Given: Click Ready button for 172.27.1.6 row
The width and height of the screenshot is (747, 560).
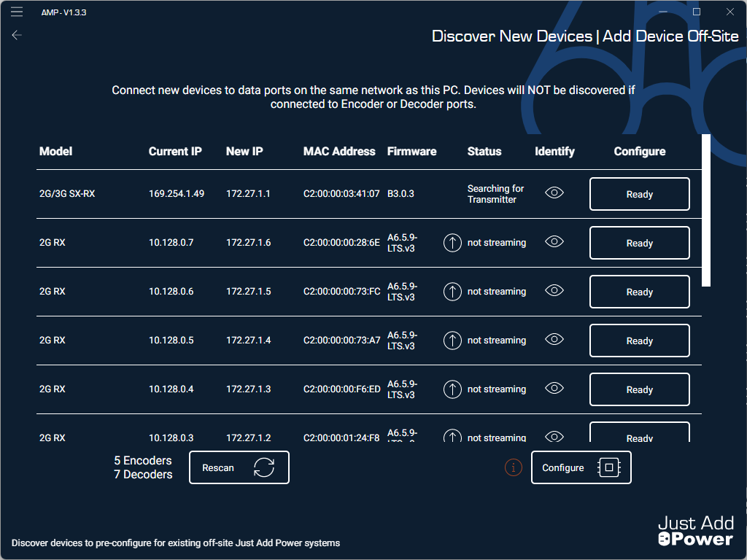Looking at the screenshot, I should tap(639, 243).
